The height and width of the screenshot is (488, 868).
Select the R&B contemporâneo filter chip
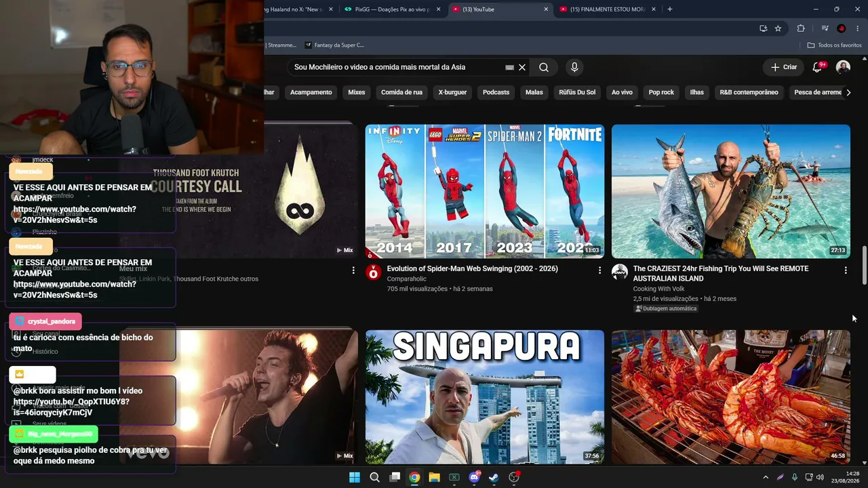(749, 92)
